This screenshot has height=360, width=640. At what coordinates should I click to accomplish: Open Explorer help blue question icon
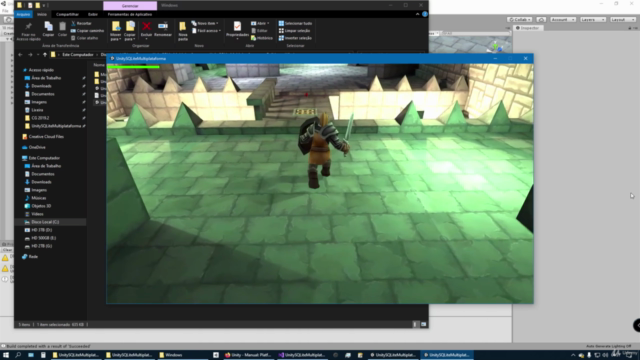[425, 14]
